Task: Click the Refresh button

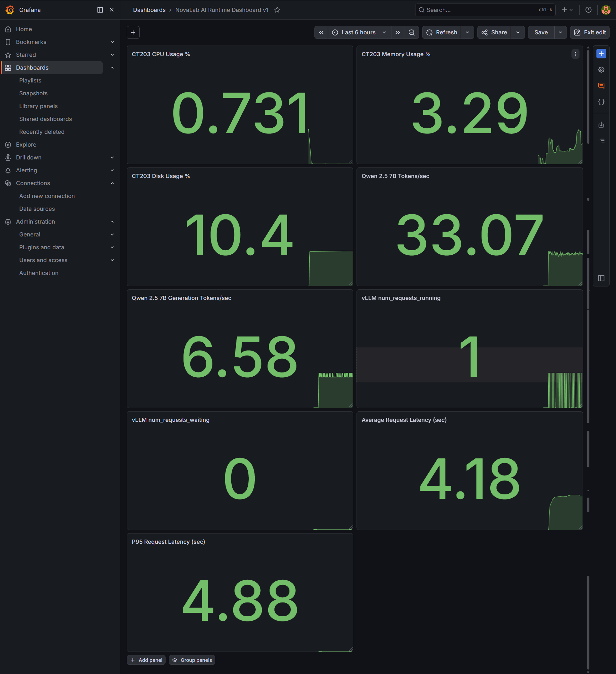Action: pyautogui.click(x=441, y=32)
